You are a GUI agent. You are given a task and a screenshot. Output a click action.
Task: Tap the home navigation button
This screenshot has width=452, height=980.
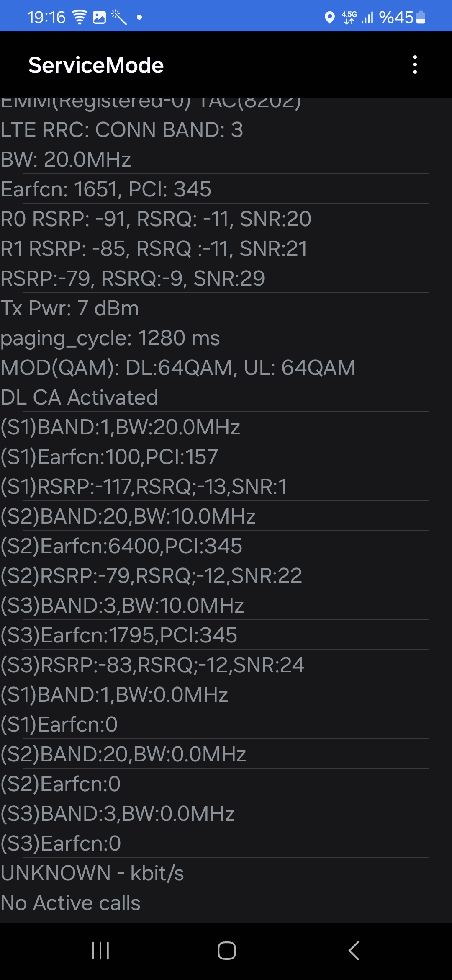point(226,950)
